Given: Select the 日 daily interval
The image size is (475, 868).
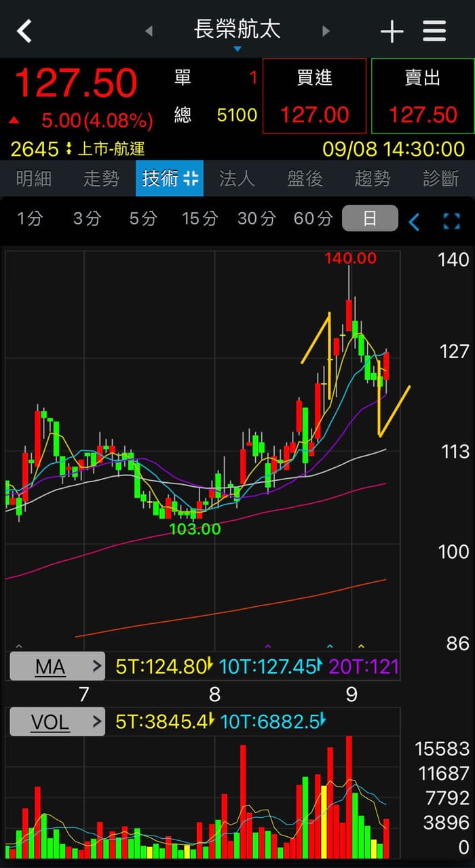Looking at the screenshot, I should tap(370, 218).
